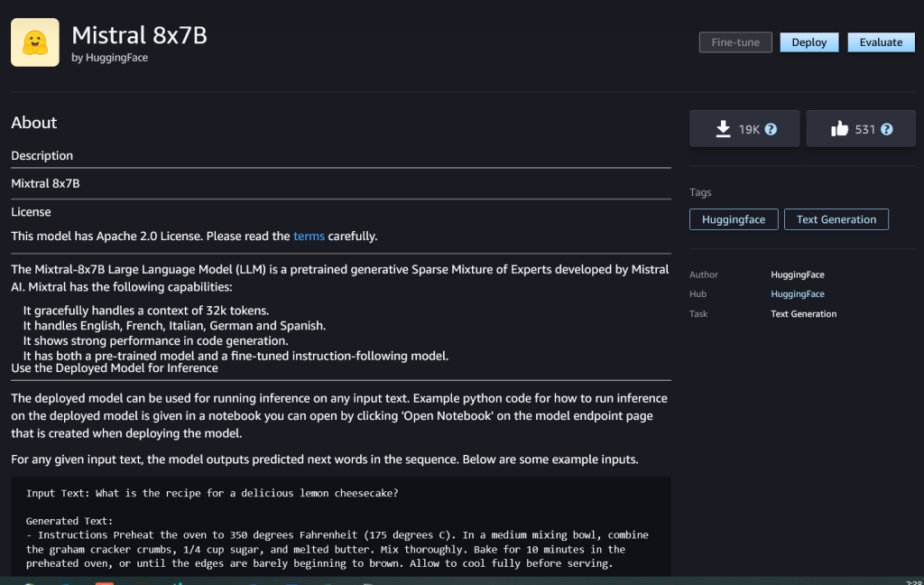Open the HuggingFace Hub link
Image resolution: width=924 pixels, height=585 pixels.
798,294
